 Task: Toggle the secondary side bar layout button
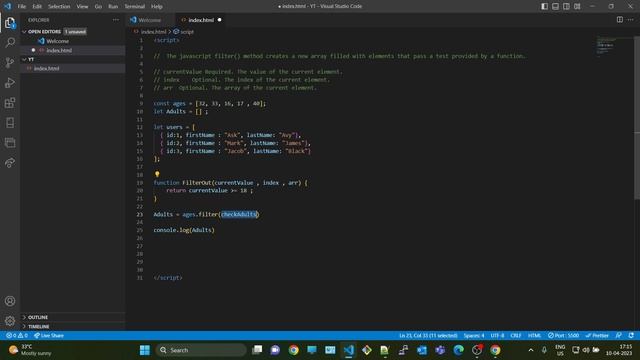click(567, 6)
